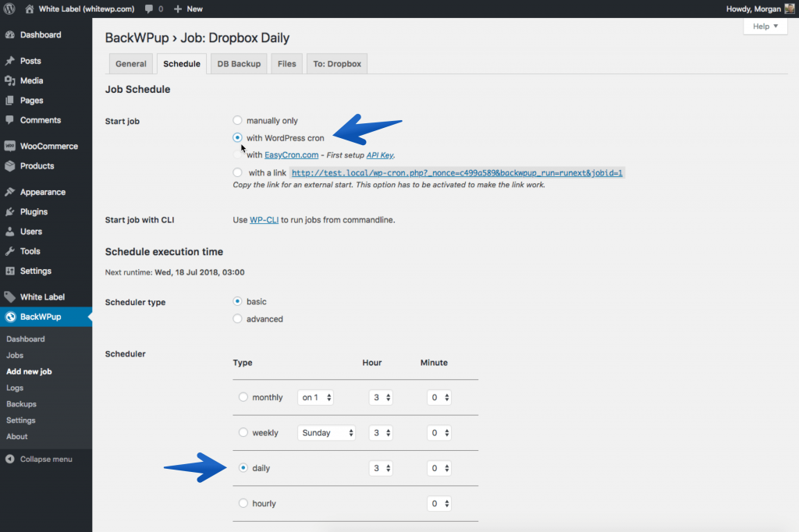This screenshot has height=532, width=799.
Task: Click the Posts pin icon
Action: pos(9,61)
